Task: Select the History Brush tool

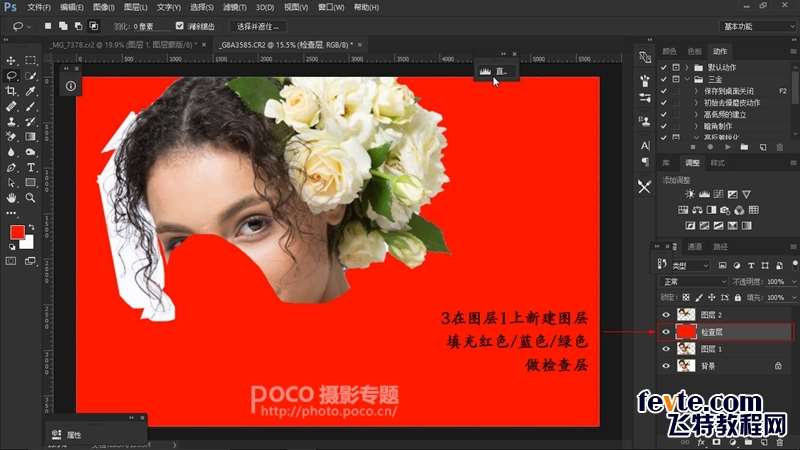Action: tap(31, 121)
